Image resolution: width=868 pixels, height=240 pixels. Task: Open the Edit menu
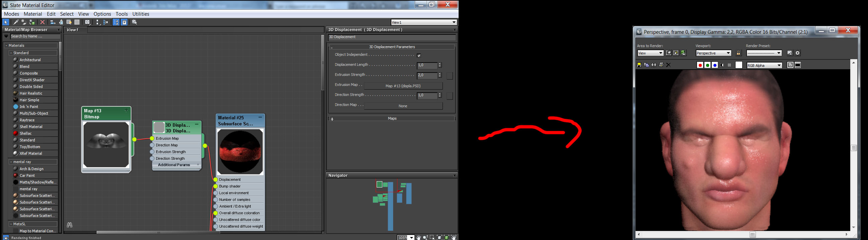[x=51, y=14]
